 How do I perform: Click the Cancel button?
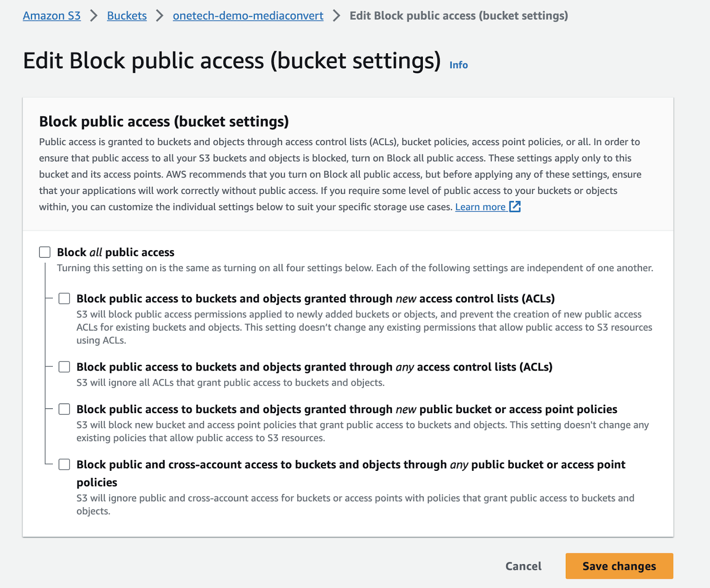tap(523, 566)
